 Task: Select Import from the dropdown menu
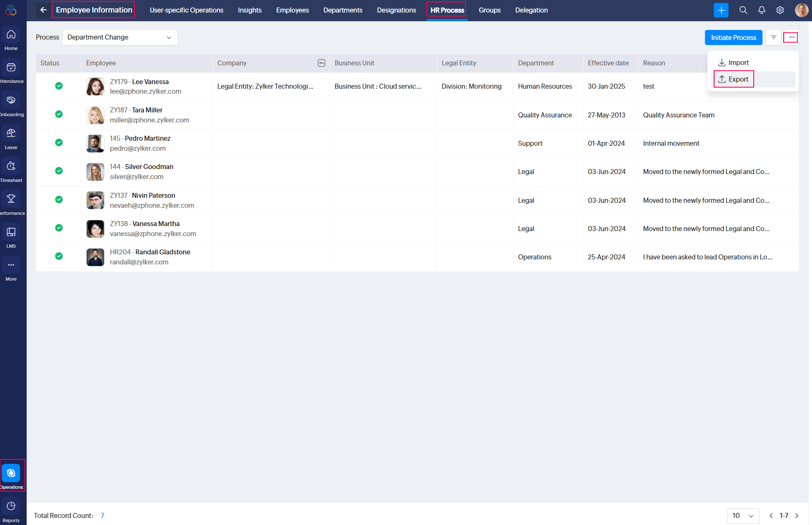pyautogui.click(x=734, y=62)
